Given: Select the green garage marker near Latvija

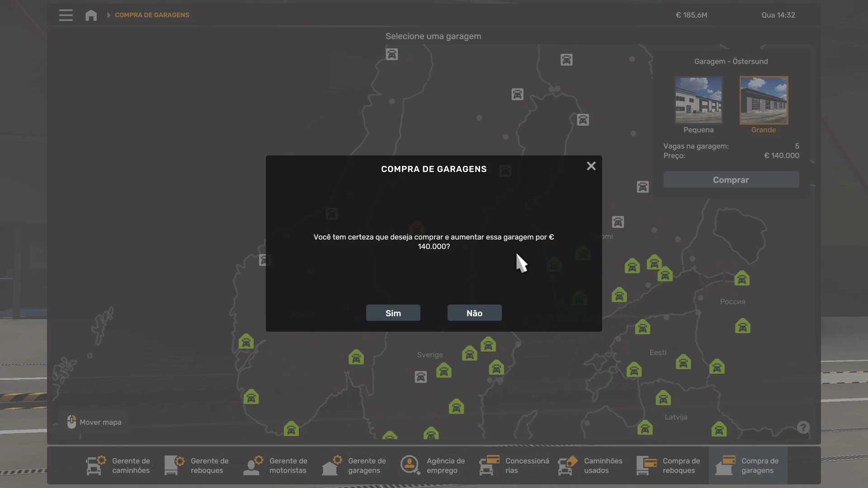Looking at the screenshot, I should point(663,398).
